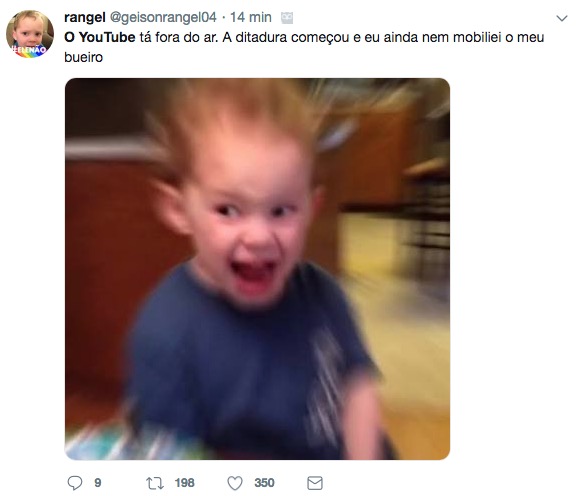The image size is (579, 496).
Task: Click the bold "O YouTube" text
Action: click(x=100, y=37)
